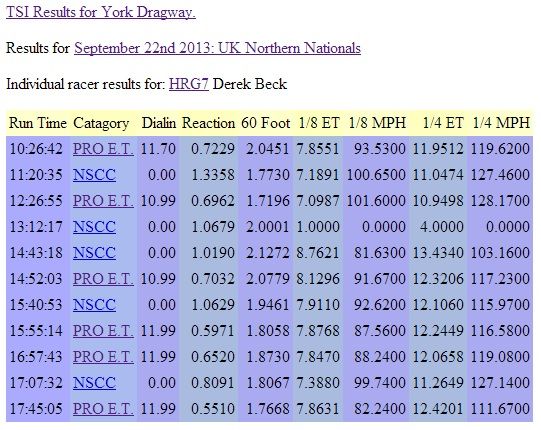Open PRO E.T. link in 12:26:55 row
Screen dimensions: 541x430
pos(103,201)
